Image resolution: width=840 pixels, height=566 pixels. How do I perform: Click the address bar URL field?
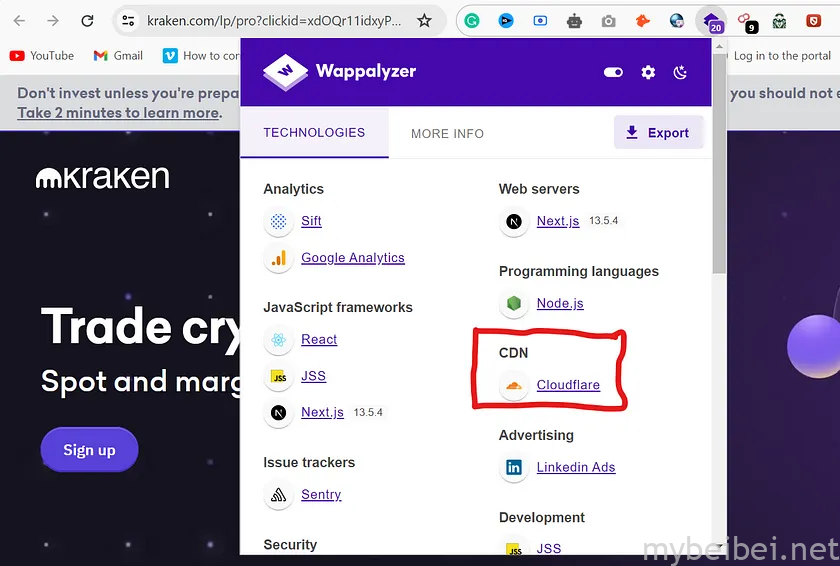click(x=273, y=21)
